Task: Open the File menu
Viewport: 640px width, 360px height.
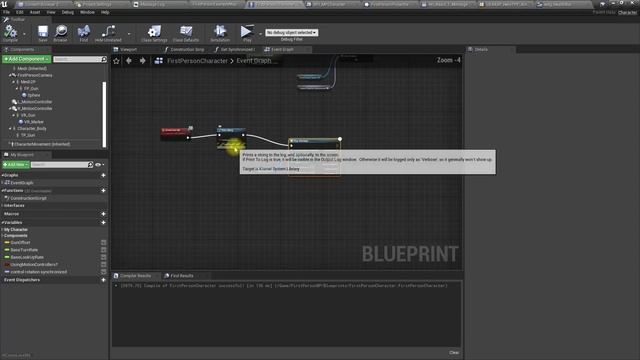Action: click(7, 12)
